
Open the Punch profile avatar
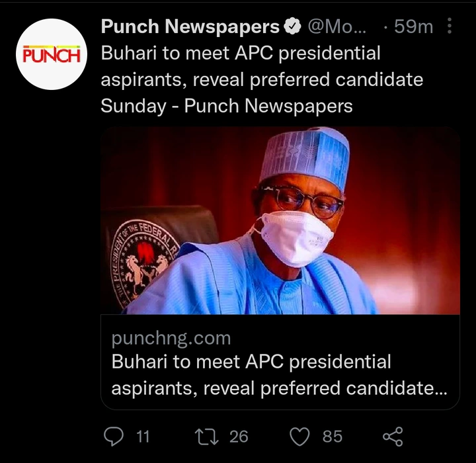(x=52, y=54)
